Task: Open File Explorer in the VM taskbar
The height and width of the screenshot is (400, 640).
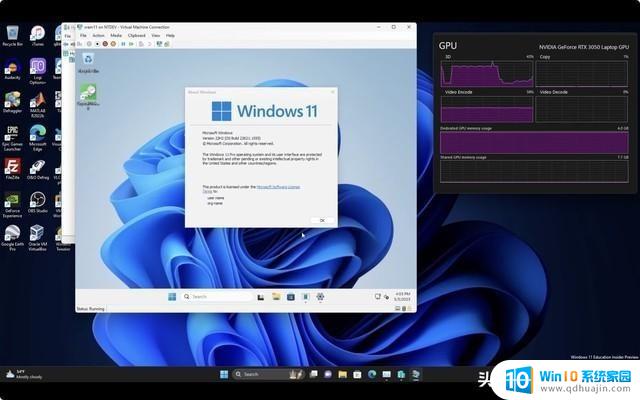Action: click(x=276, y=296)
